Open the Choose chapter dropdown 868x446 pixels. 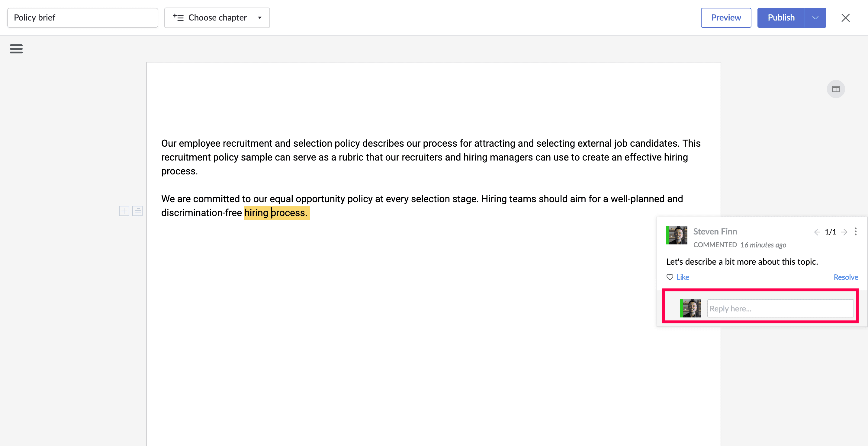217,18
